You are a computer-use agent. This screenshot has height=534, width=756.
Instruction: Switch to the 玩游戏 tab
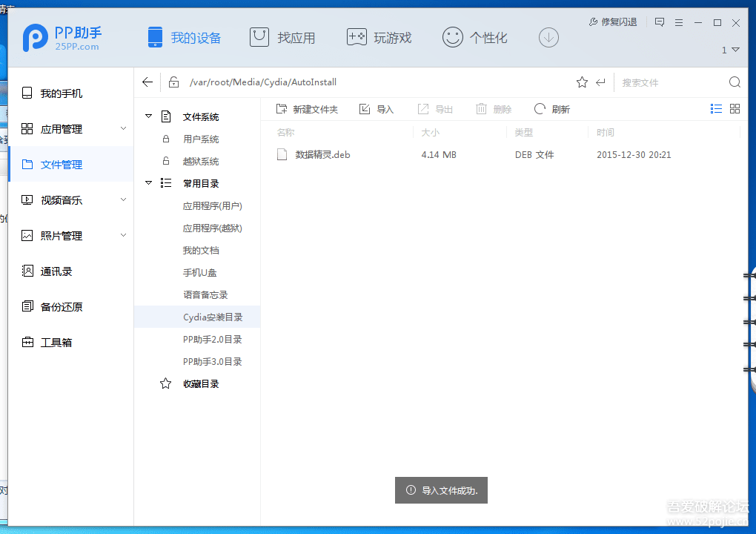point(379,36)
